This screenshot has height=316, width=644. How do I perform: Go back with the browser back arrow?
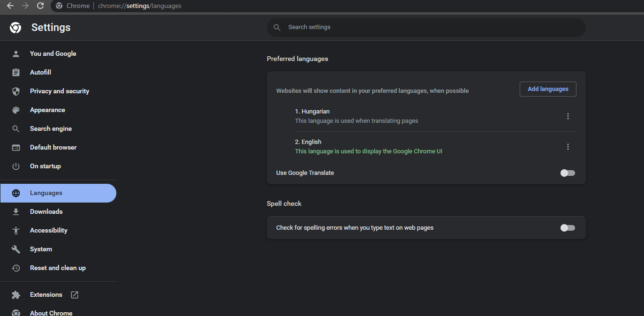click(x=10, y=6)
